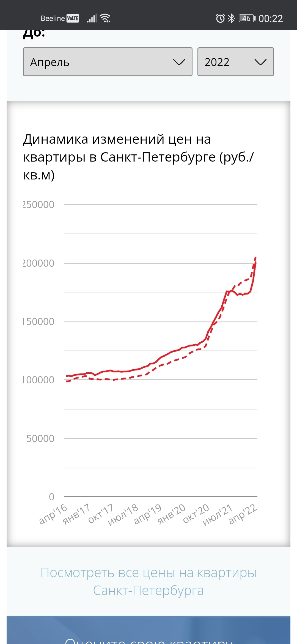Tap the апр'22 label on chart axis
This screenshot has height=644, width=297.
243,514
